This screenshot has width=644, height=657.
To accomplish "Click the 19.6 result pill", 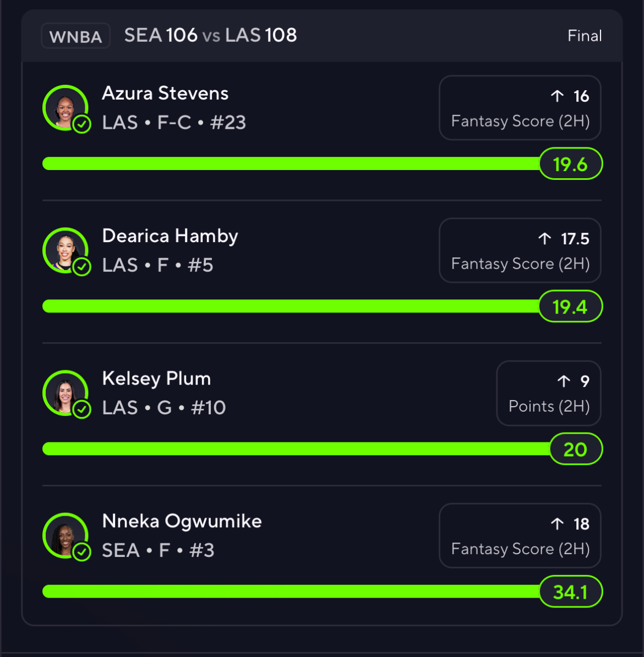I will click(x=570, y=164).
